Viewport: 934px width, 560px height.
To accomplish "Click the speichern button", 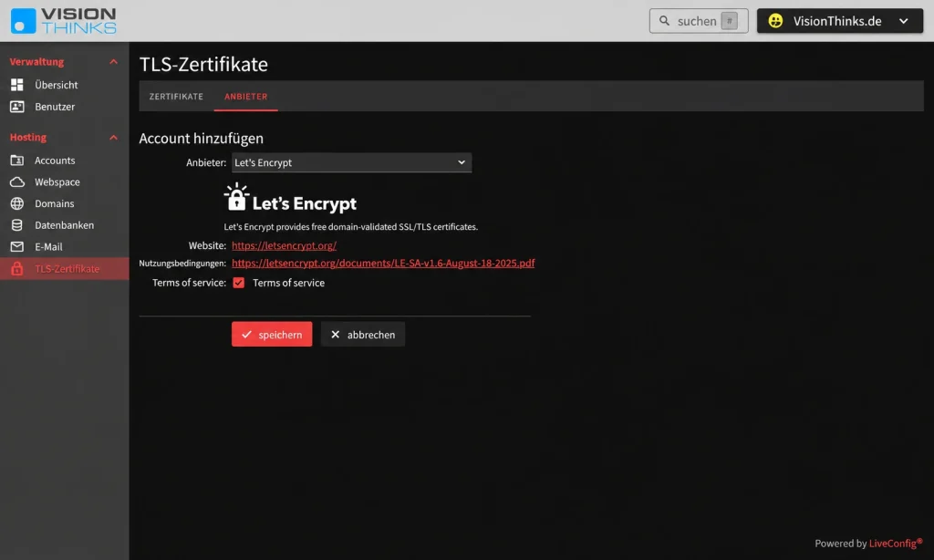I will (272, 334).
